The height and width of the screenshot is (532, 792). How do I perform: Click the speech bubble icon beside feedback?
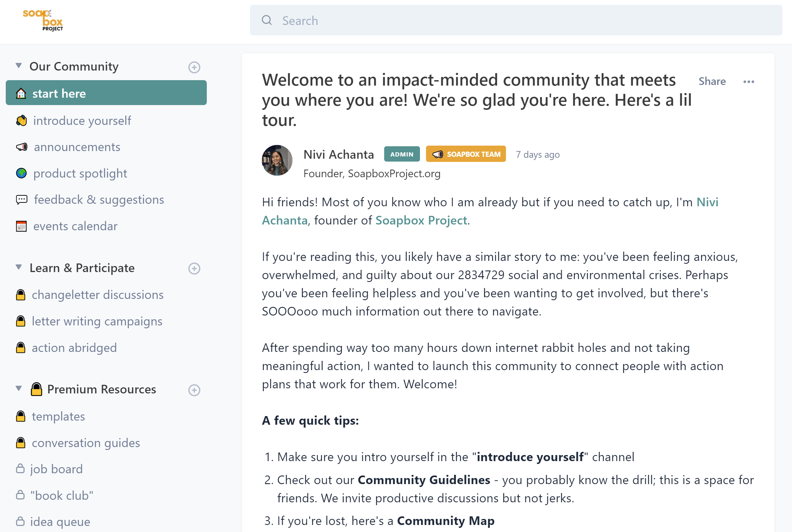pos(22,200)
